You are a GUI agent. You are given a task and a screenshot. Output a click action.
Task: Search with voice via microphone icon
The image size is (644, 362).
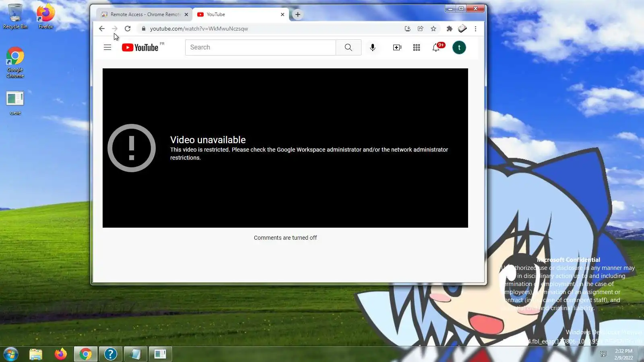tap(373, 47)
